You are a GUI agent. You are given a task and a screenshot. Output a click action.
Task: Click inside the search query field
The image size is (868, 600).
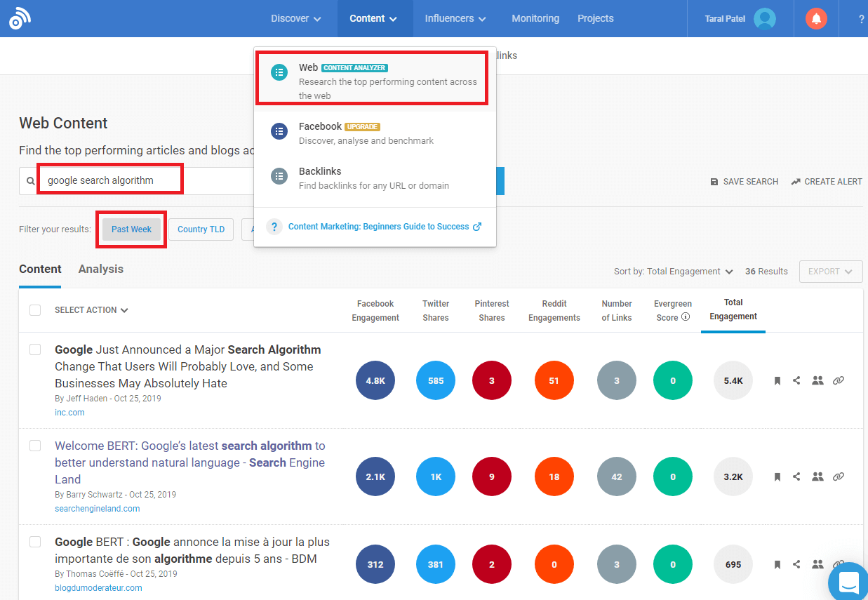[109, 179]
